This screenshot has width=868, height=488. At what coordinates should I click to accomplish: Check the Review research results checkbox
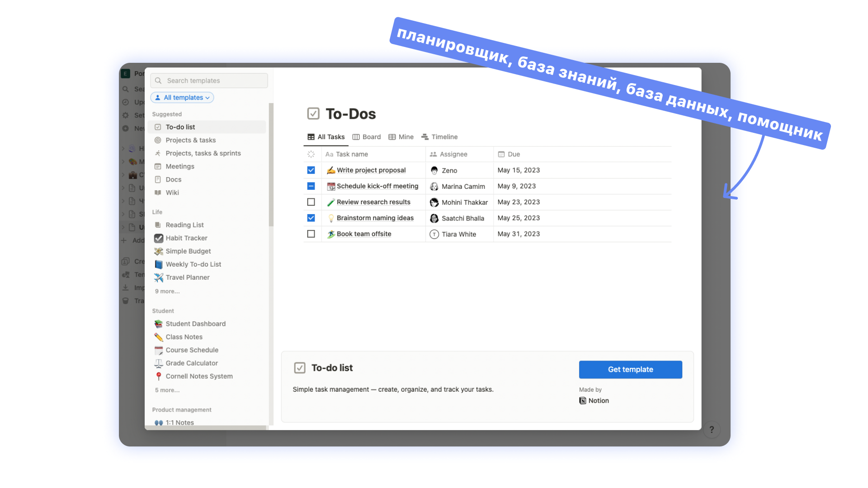click(311, 202)
